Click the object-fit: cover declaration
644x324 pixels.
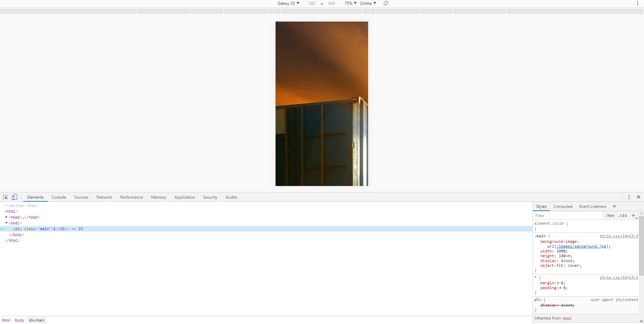tap(561, 265)
